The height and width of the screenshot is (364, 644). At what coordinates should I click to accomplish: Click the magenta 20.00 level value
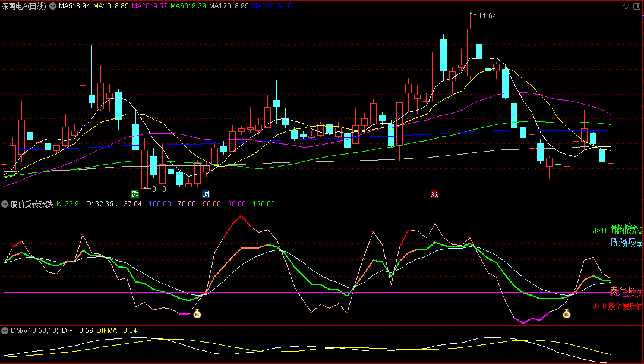click(236, 204)
